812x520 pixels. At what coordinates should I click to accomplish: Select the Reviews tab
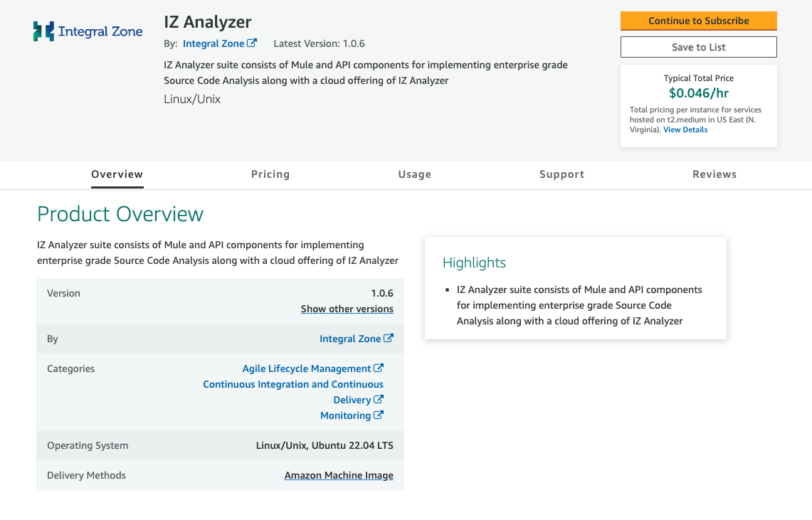coord(715,174)
